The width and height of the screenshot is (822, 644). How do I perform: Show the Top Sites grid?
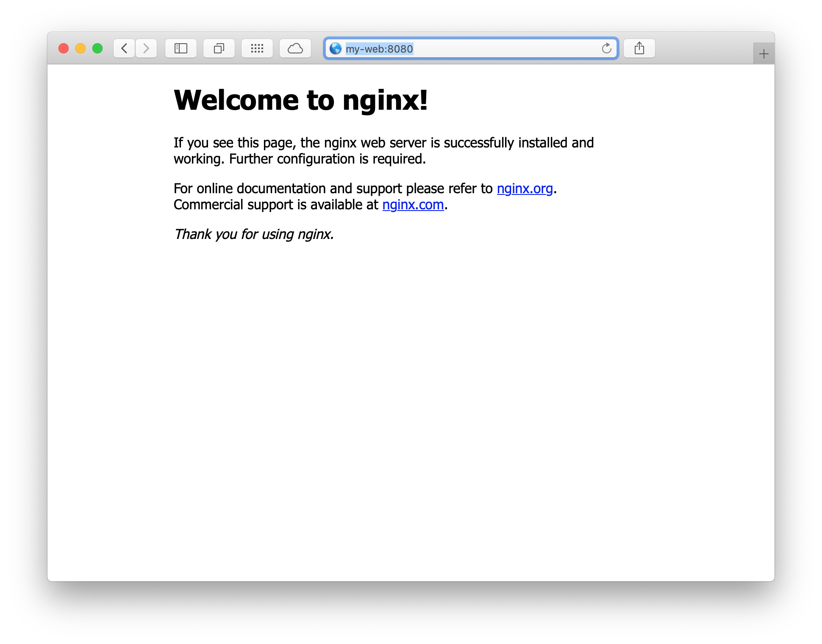(x=257, y=48)
